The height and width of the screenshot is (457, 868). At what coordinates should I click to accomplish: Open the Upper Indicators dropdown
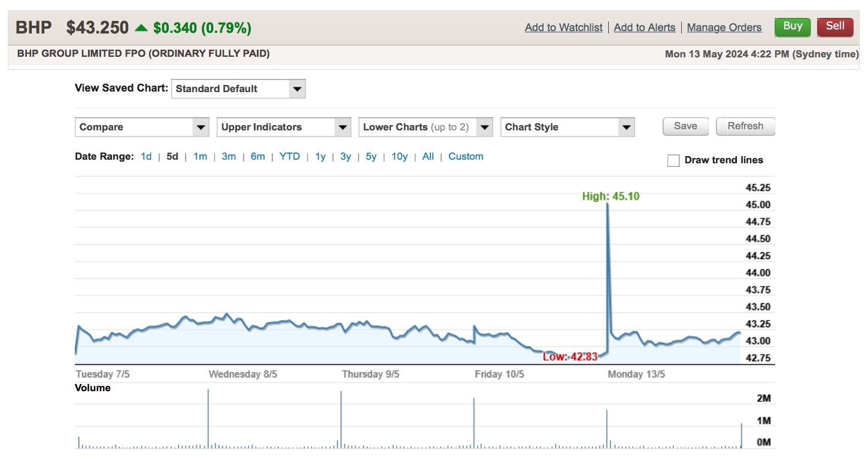pyautogui.click(x=284, y=127)
